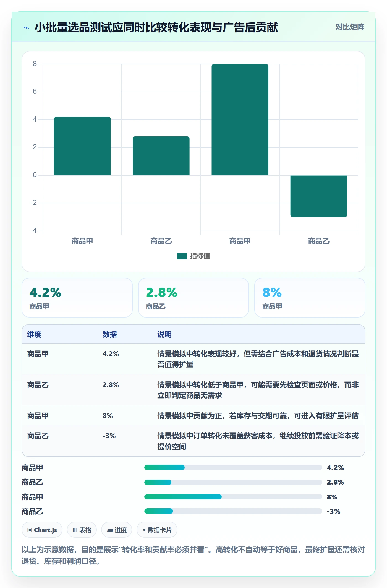
Task: Toggle the 指标值 legend color swatch
Action: point(182,256)
